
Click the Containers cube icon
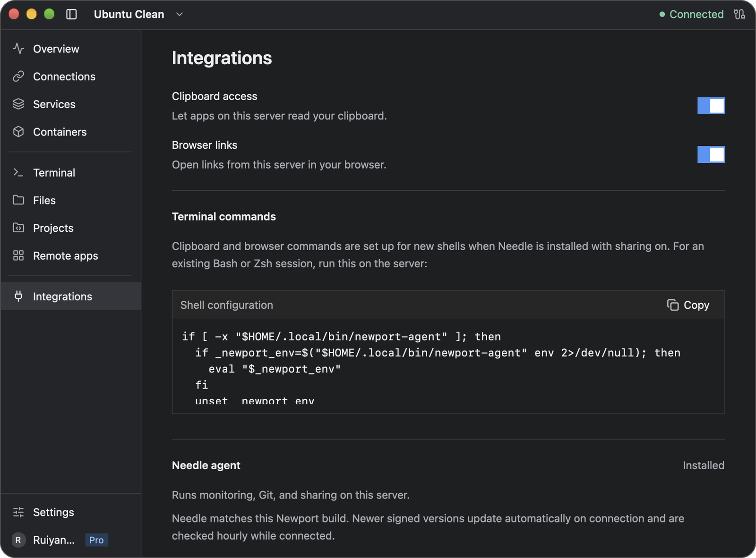(x=18, y=132)
